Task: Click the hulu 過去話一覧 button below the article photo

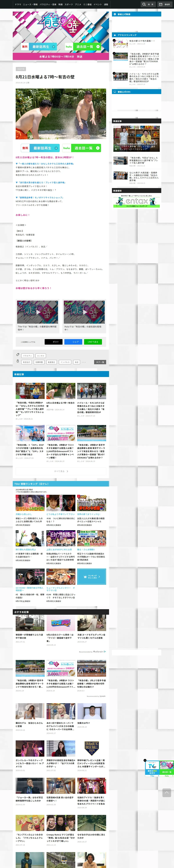Action: pos(81,148)
